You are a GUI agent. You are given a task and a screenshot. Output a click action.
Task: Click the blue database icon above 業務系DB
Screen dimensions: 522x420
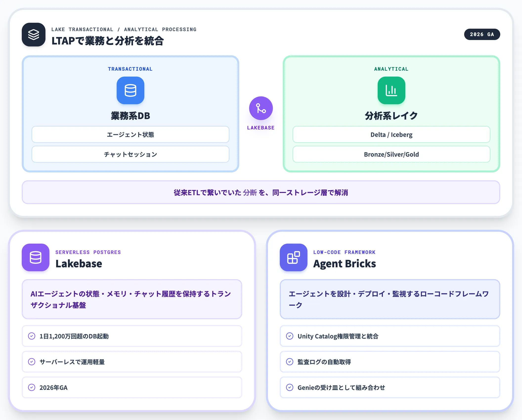130,90
